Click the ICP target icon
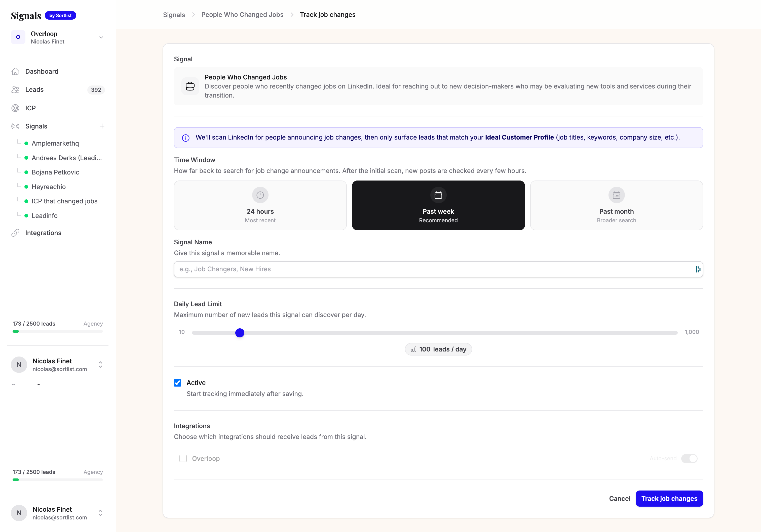The width and height of the screenshot is (761, 532). (x=15, y=108)
